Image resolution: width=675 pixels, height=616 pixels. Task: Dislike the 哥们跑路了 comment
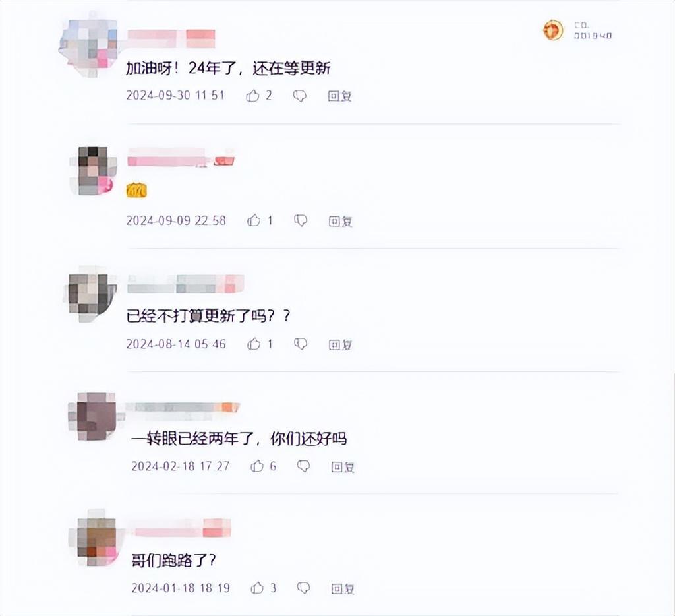point(303,588)
